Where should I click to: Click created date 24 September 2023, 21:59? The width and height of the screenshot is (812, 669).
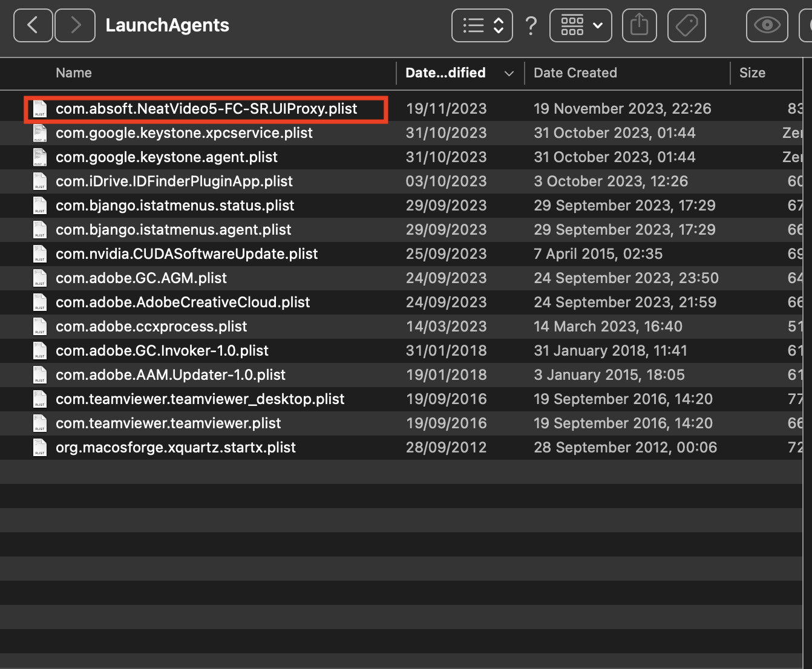point(625,302)
